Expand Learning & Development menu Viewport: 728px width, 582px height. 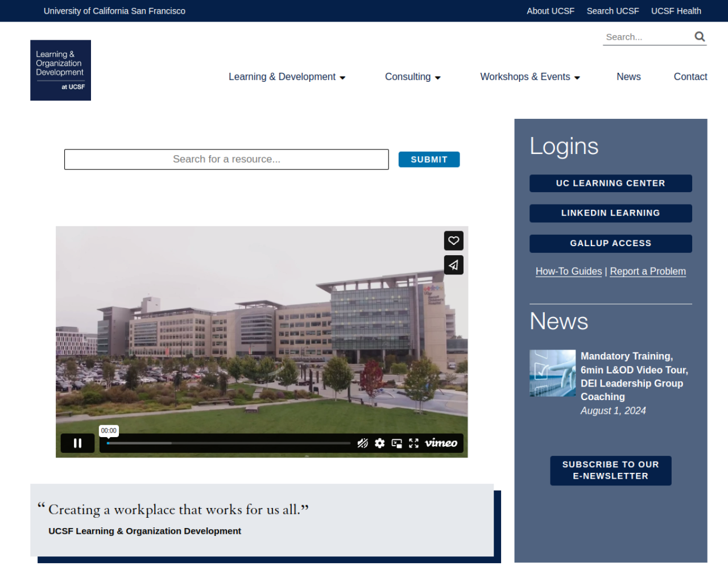pyautogui.click(x=287, y=77)
